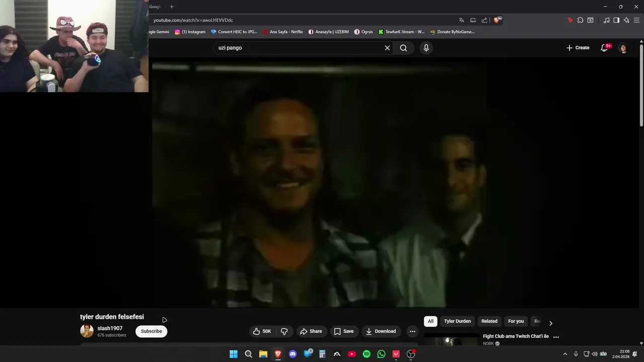Open Brave Shields lion icon
Image resolution: width=644 pixels, height=362 pixels.
coord(497,20)
